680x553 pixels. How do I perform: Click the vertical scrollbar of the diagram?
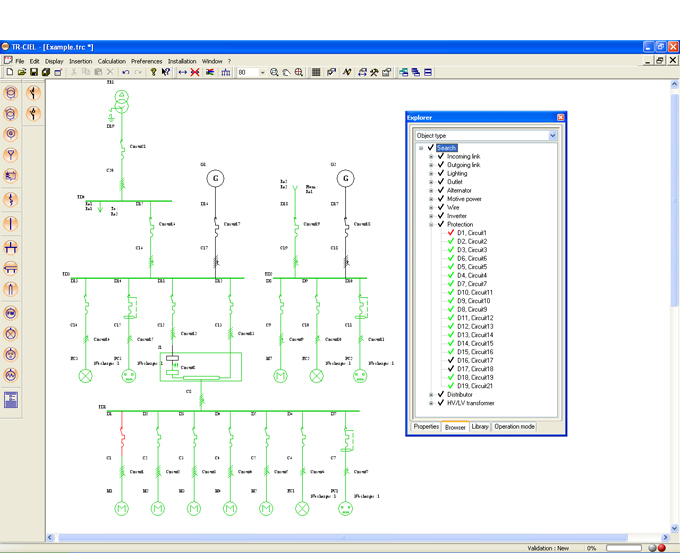tap(674, 200)
